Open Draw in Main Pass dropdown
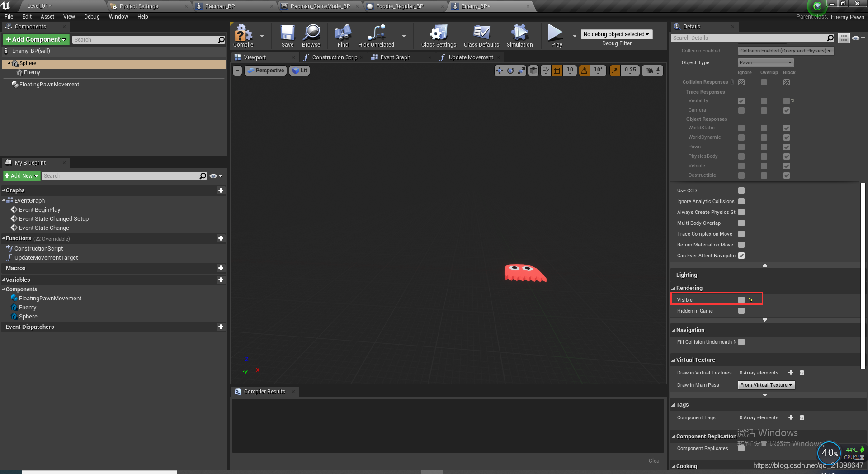 click(x=766, y=385)
